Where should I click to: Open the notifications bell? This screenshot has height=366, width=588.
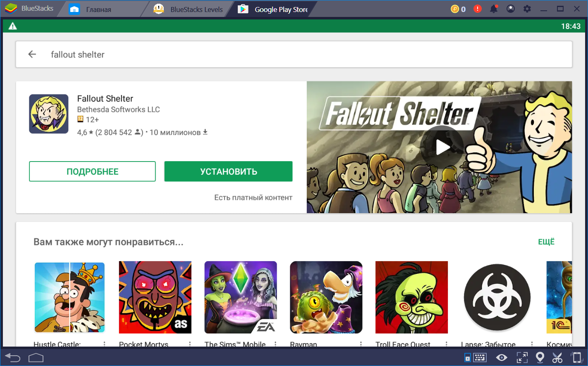point(494,9)
